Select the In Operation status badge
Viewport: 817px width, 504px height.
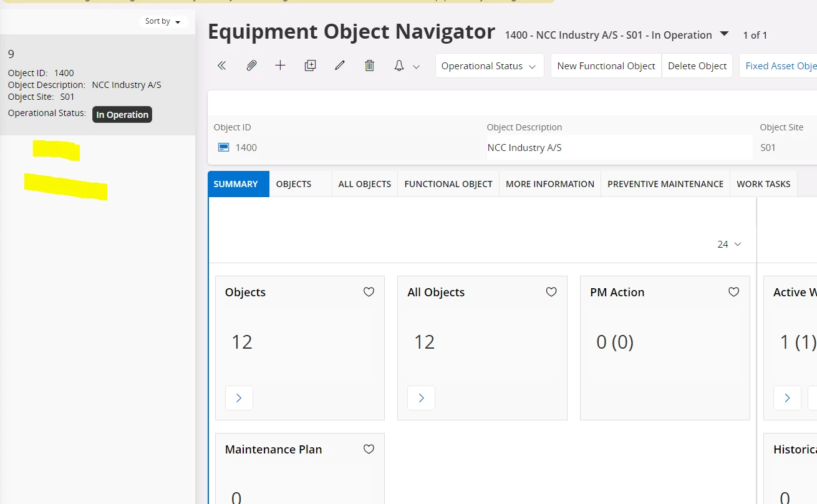pyautogui.click(x=122, y=114)
